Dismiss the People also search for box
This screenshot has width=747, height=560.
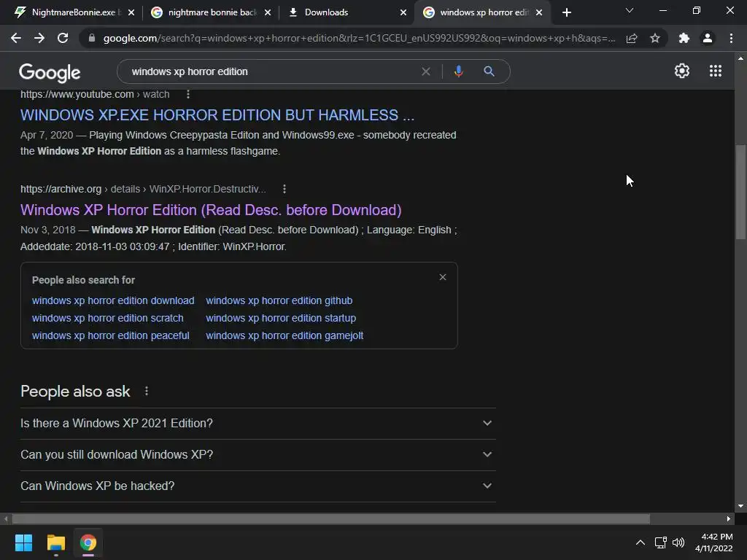click(443, 277)
